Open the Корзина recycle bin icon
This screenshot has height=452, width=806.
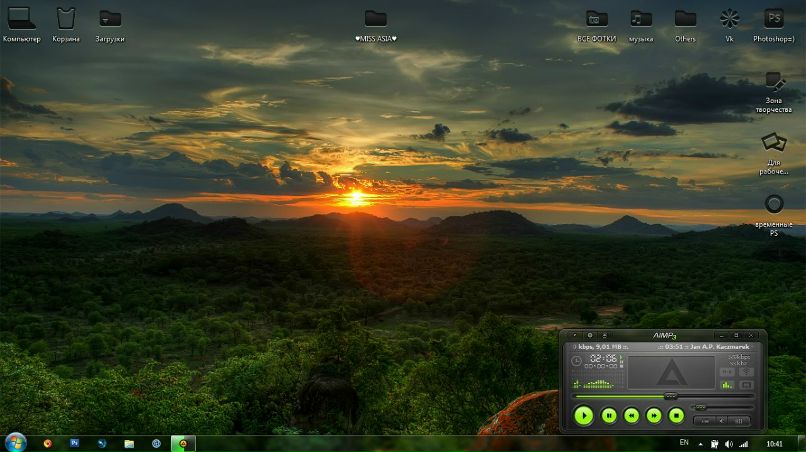66,19
